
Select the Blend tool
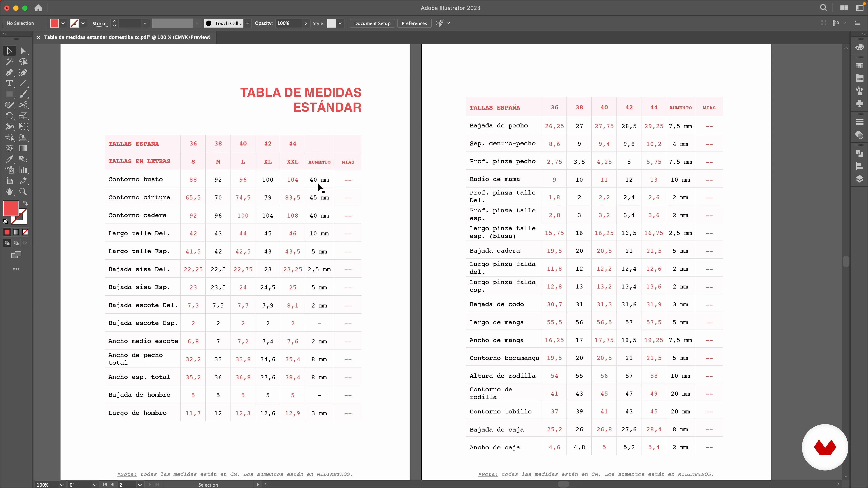click(23, 159)
